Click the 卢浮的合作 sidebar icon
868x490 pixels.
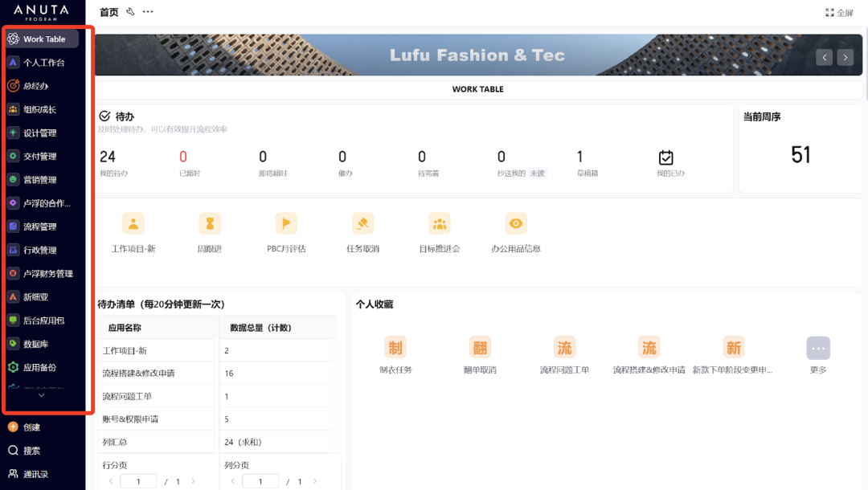[x=14, y=203]
